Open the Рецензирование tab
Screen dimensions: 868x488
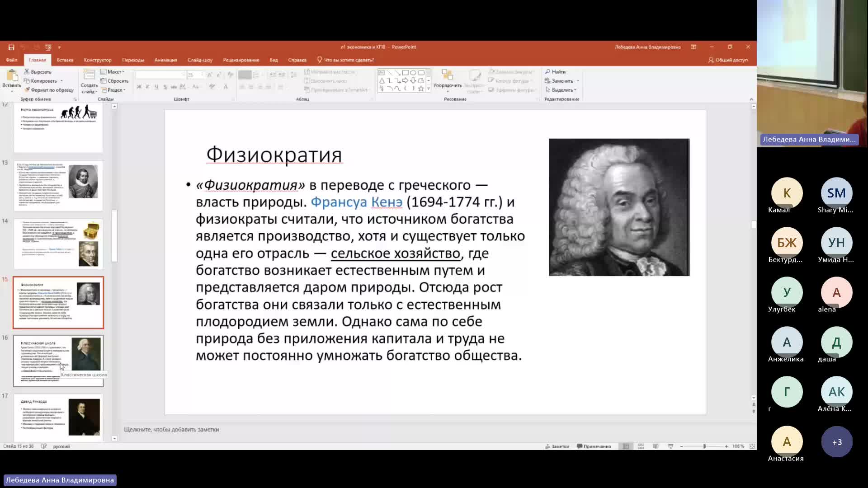(241, 60)
